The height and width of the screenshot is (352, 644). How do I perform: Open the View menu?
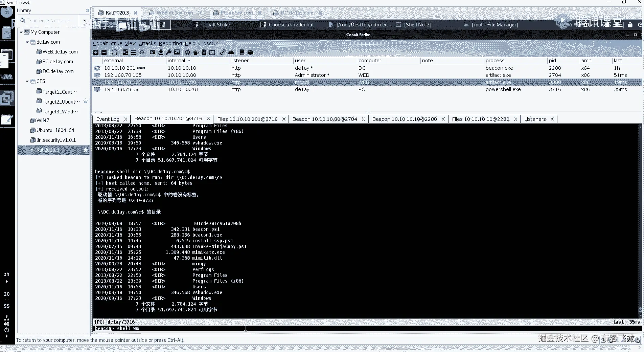(130, 43)
